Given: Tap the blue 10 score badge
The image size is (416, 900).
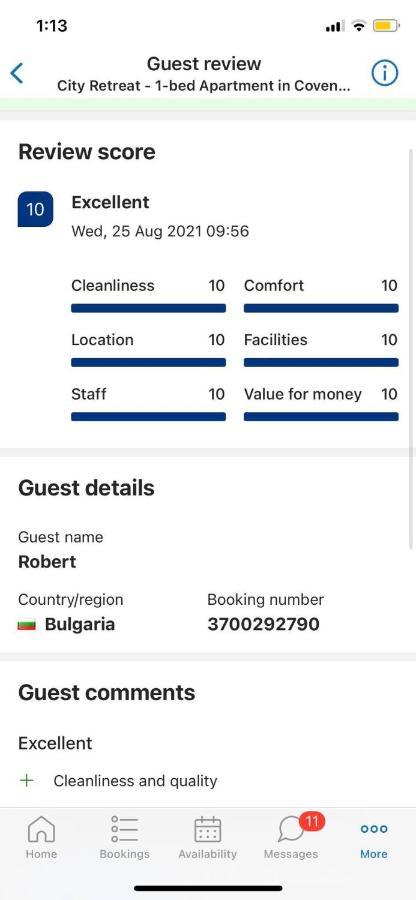Looking at the screenshot, I should click(x=36, y=209).
